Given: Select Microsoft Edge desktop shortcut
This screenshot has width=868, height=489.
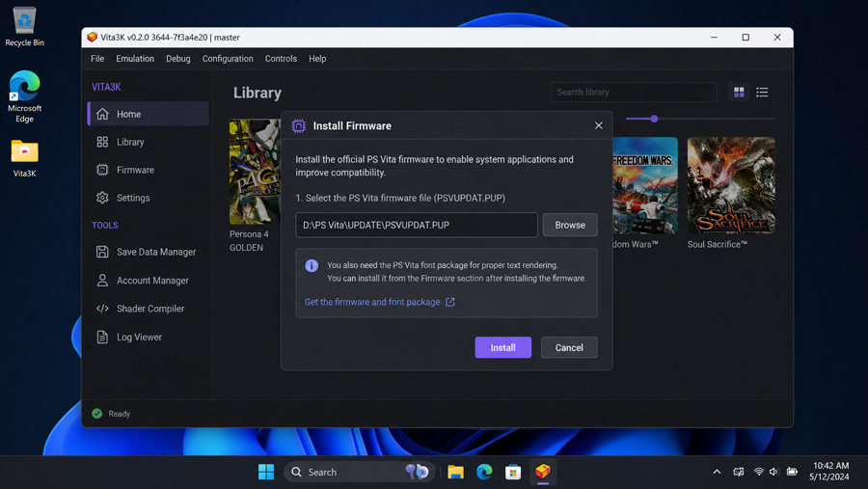Looking at the screenshot, I should pyautogui.click(x=24, y=96).
